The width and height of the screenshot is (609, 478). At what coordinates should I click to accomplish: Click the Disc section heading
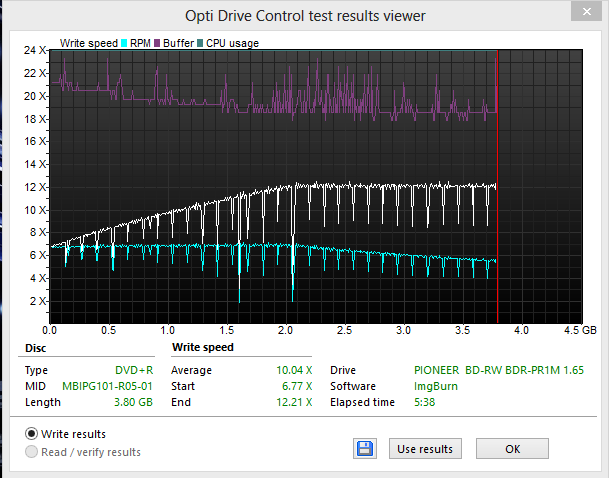coord(35,348)
